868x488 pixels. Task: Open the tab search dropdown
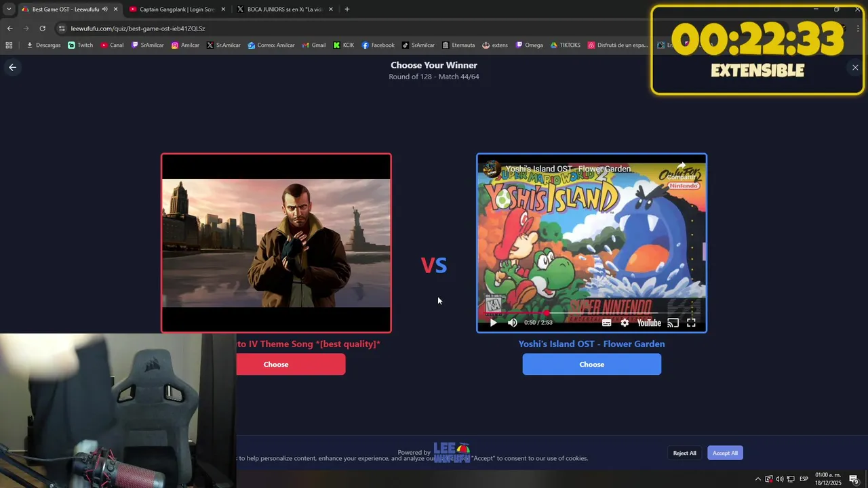click(8, 9)
